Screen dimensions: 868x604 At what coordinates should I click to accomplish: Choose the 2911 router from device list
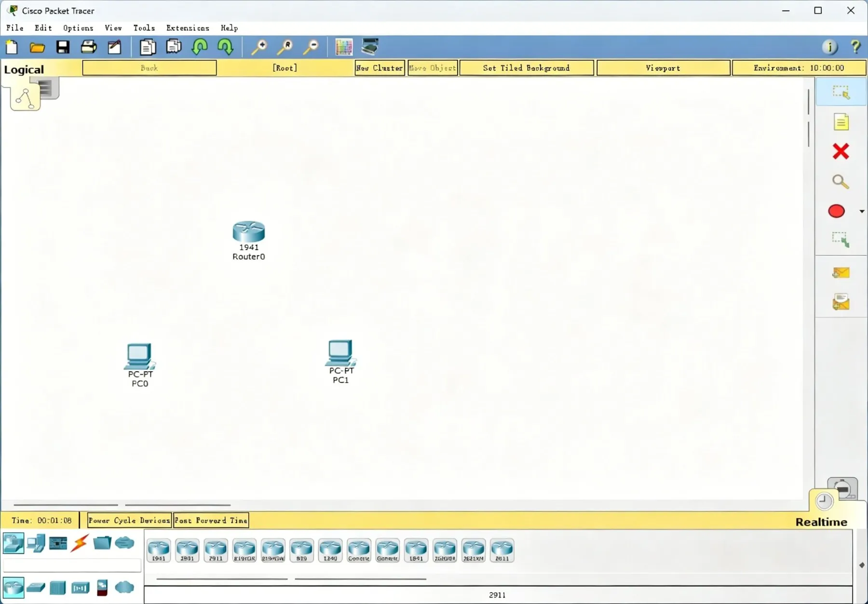pos(216,550)
